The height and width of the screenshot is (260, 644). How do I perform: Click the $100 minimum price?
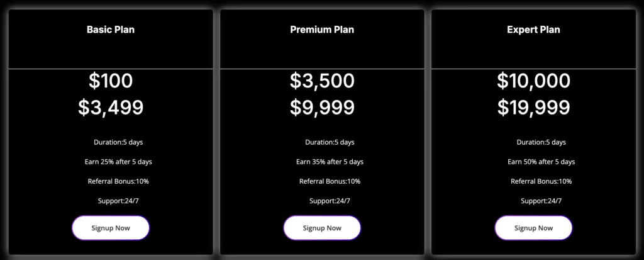point(111,81)
